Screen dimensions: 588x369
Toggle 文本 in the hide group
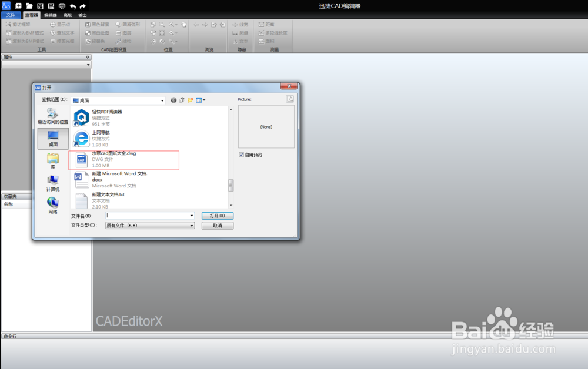[x=240, y=41]
